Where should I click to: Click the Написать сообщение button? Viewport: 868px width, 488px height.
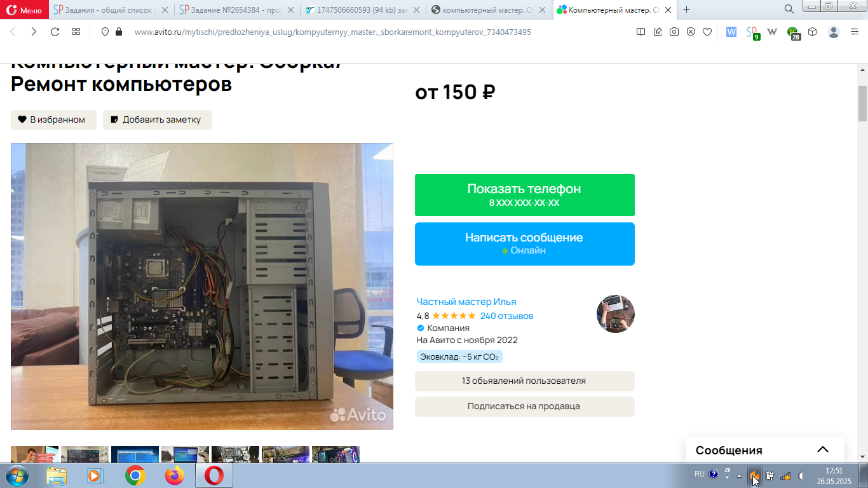pos(525,243)
